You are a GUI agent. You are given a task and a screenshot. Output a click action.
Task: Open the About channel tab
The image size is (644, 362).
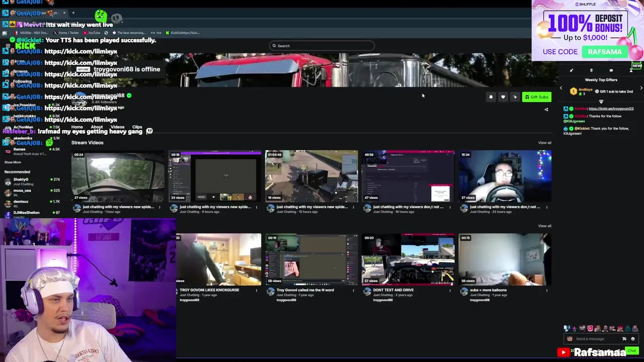coord(97,127)
